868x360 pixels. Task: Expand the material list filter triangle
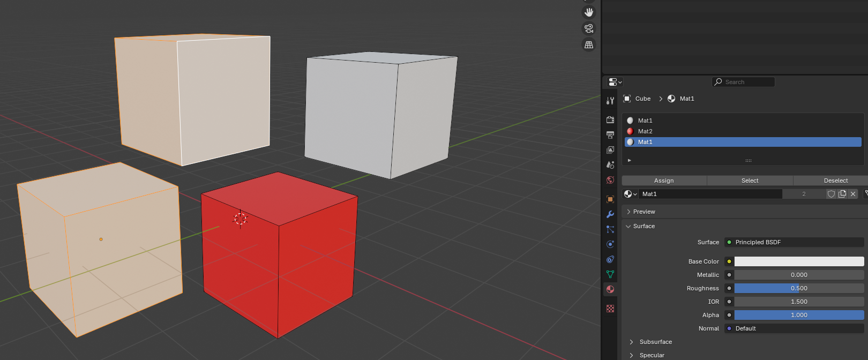[630, 160]
